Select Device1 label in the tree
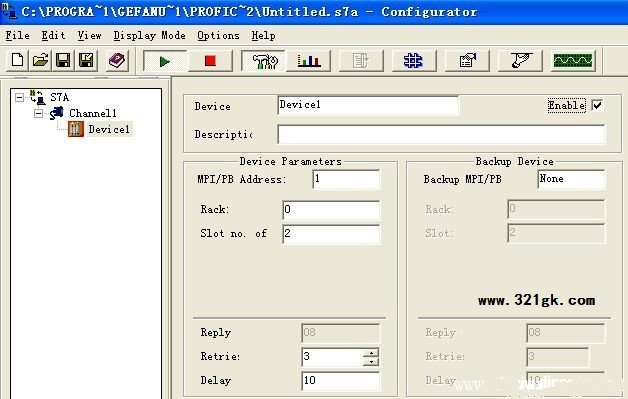The height and width of the screenshot is (399, 628). pyautogui.click(x=109, y=129)
